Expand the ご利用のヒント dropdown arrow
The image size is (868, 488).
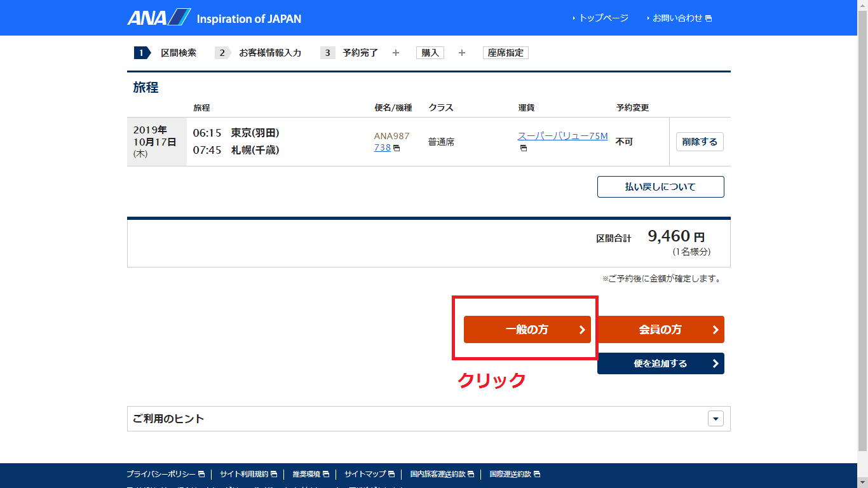[x=715, y=419]
